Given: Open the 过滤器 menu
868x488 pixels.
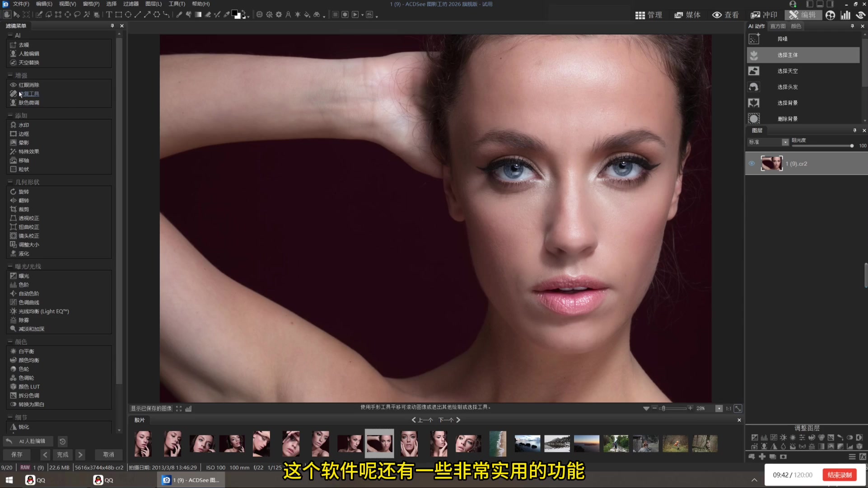Looking at the screenshot, I should [131, 4].
